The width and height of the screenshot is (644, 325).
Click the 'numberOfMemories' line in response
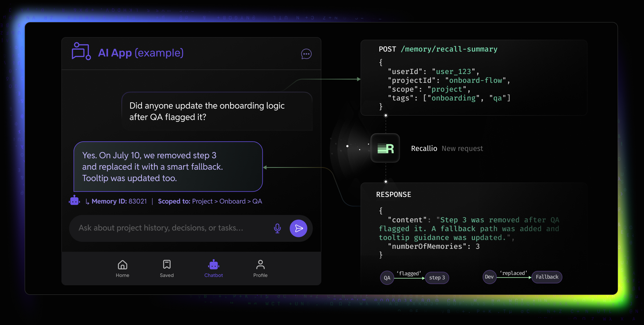[x=434, y=246]
